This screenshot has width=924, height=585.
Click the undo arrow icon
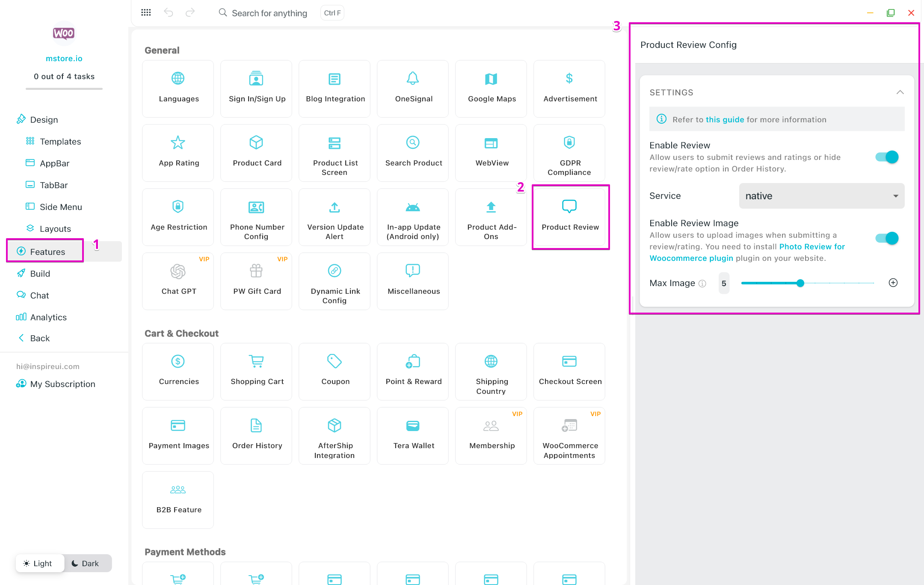coord(168,12)
